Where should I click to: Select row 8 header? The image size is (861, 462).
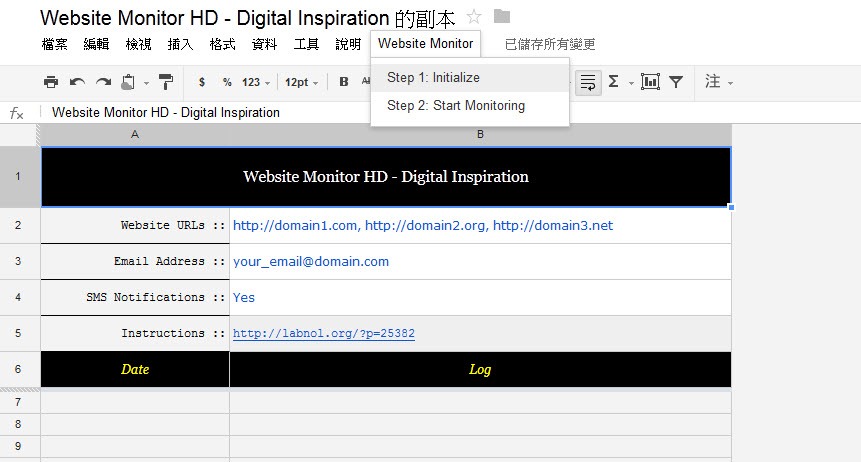pyautogui.click(x=18, y=424)
